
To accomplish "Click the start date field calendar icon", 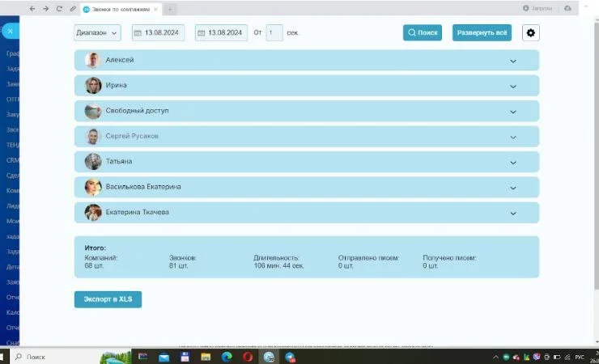I will [x=138, y=33].
